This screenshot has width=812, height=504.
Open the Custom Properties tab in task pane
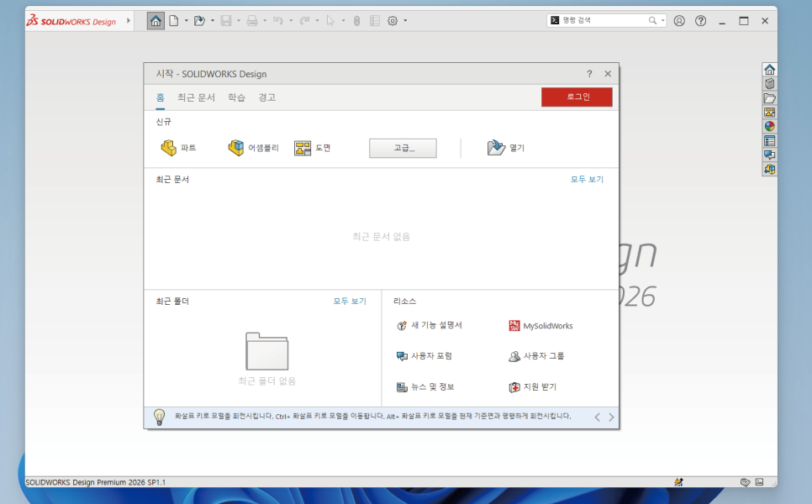click(x=769, y=141)
